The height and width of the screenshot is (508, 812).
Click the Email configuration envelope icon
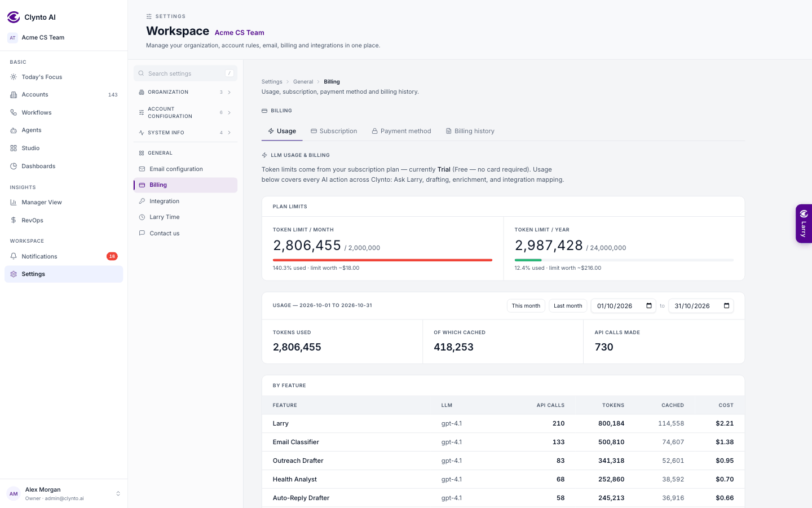point(142,169)
